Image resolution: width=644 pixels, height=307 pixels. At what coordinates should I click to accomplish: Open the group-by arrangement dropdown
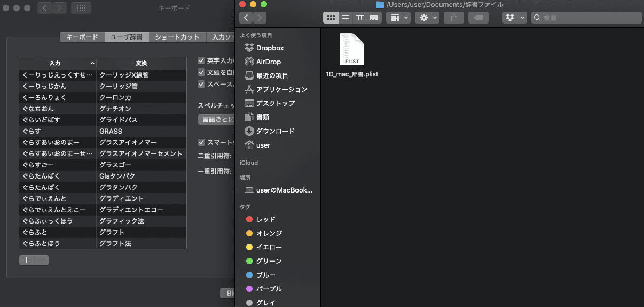(399, 18)
